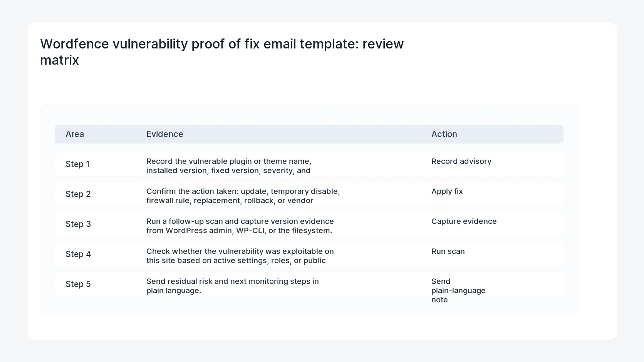Click the 'Record advisory' action cell

coord(461,161)
